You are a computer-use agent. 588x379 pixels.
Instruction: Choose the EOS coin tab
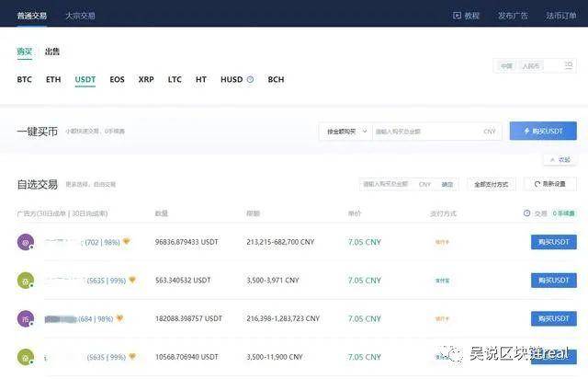117,80
